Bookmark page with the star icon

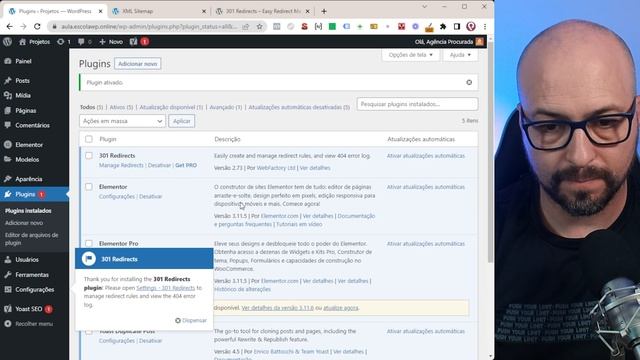point(259,27)
